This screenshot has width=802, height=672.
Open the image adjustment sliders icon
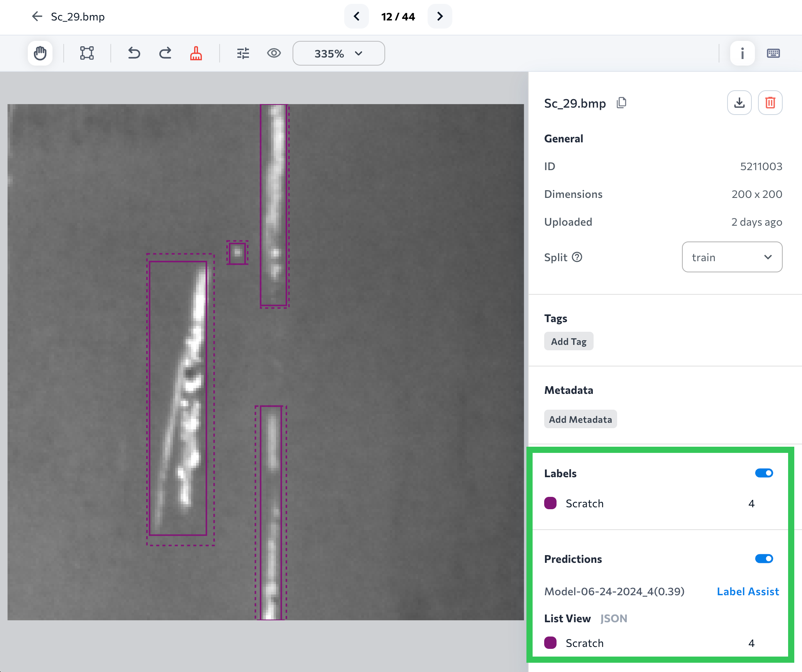pyautogui.click(x=243, y=53)
